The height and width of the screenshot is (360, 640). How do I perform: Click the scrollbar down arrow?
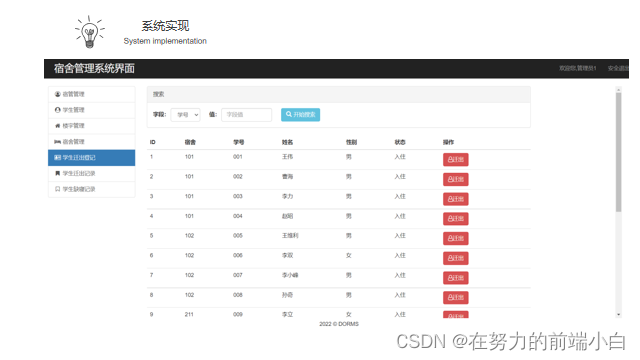(x=618, y=315)
